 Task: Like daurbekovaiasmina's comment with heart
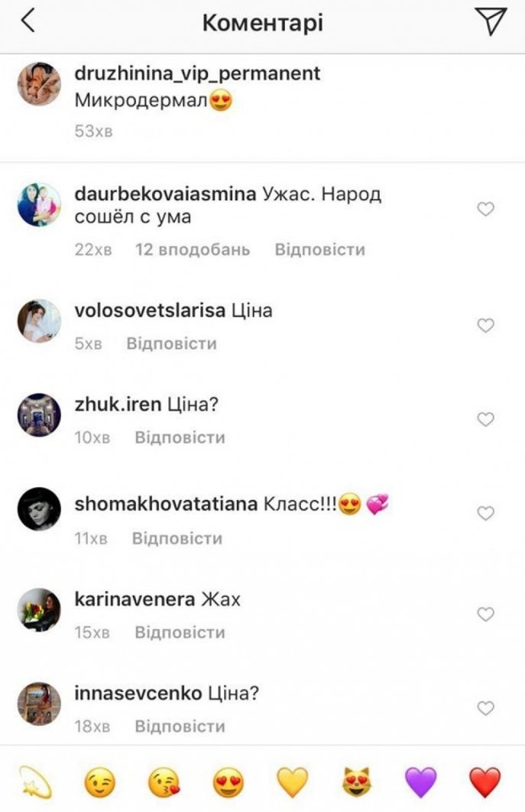(485, 209)
